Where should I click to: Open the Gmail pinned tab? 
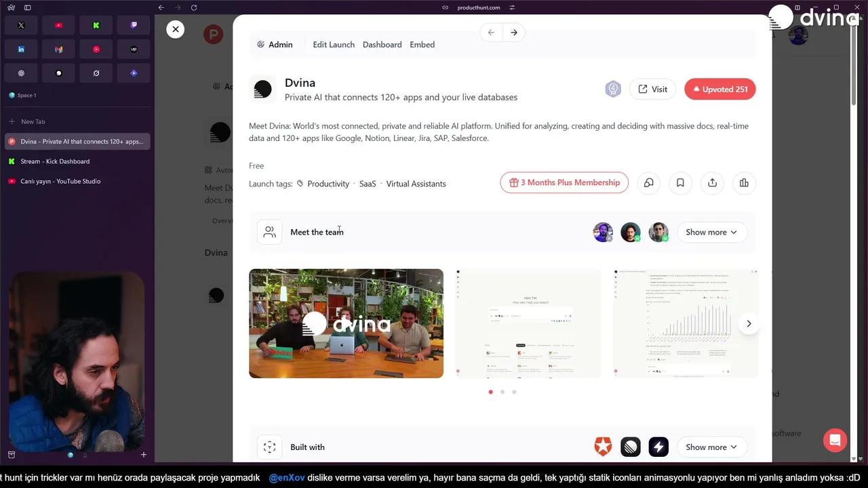point(58,49)
